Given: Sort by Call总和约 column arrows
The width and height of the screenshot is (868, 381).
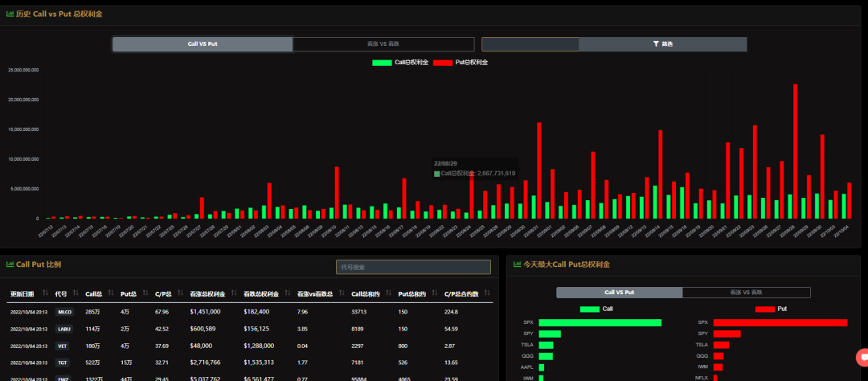Looking at the screenshot, I should coord(389,293).
